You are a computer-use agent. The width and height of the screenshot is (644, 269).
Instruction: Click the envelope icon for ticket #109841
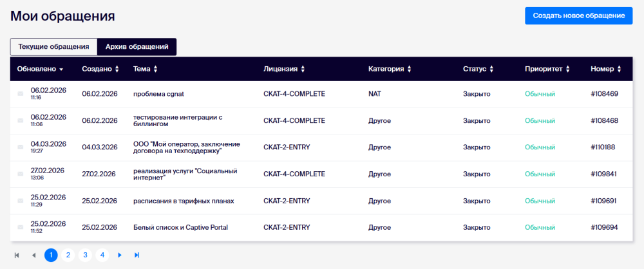point(20,174)
